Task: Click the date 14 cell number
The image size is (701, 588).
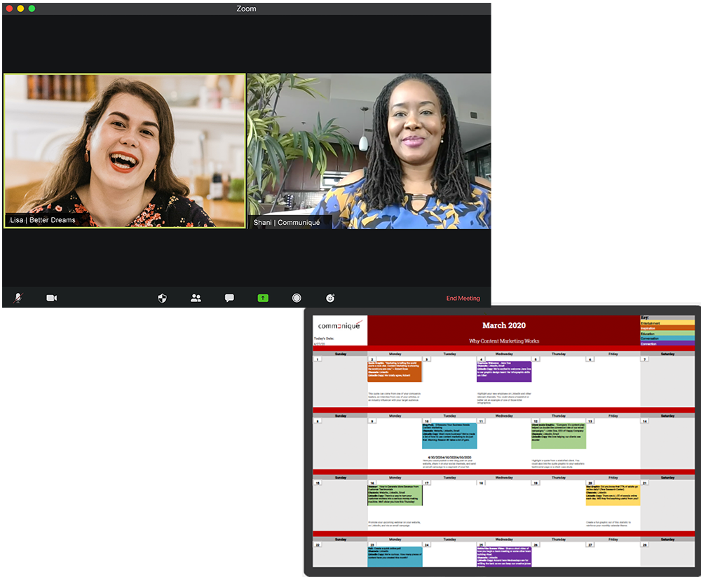Action: [x=645, y=421]
